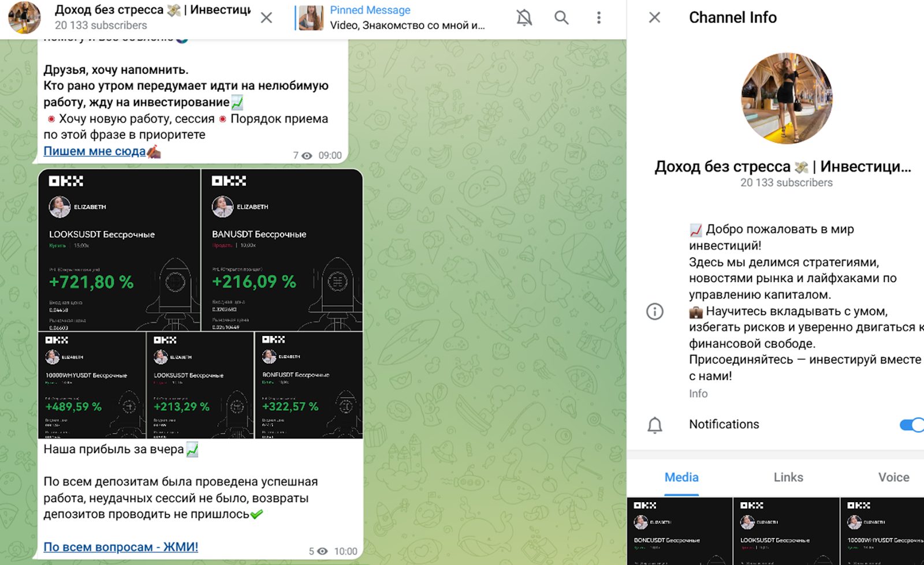Click the 'Info' label below the description
924x565 pixels.
[698, 394]
